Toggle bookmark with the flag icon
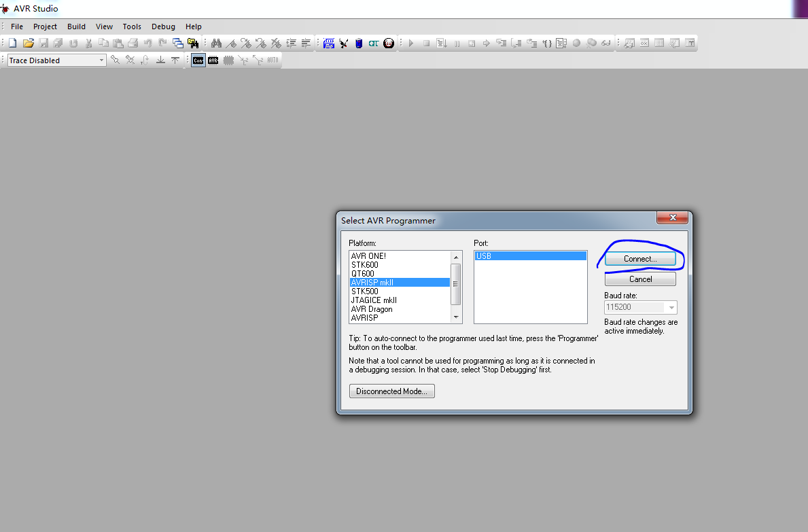 click(x=231, y=43)
